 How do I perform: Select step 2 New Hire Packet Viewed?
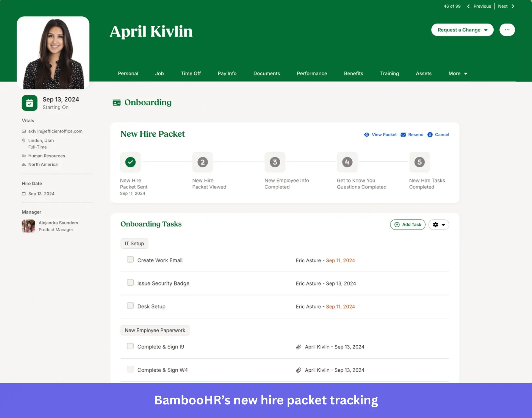(203, 162)
